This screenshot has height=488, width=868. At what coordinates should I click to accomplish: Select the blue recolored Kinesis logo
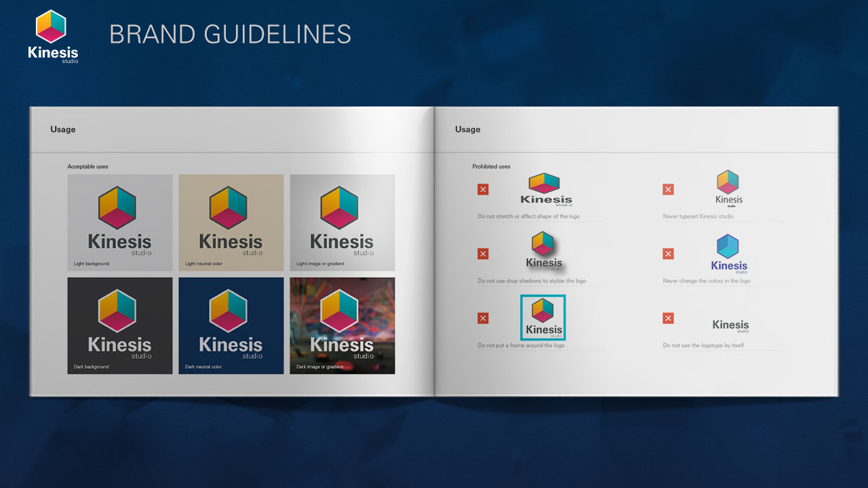729,254
